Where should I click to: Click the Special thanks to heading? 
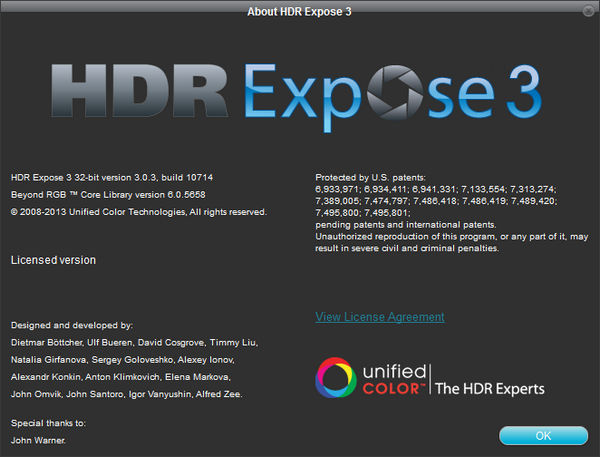48,423
